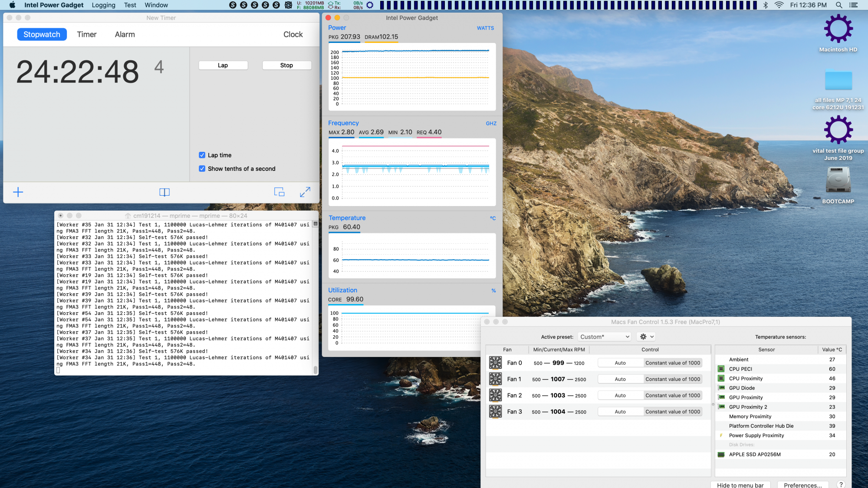The width and height of the screenshot is (868, 488).
Task: Switch to the Alarm tab
Action: (x=125, y=34)
